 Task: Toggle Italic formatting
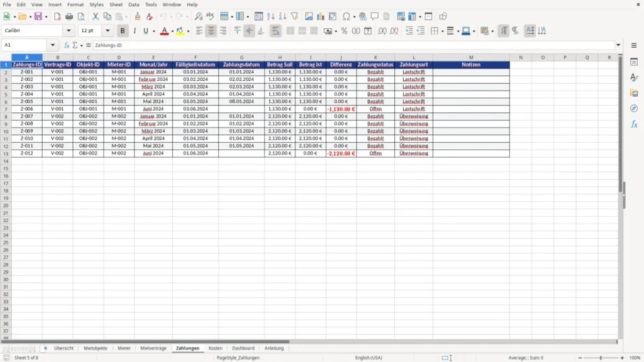point(135,31)
